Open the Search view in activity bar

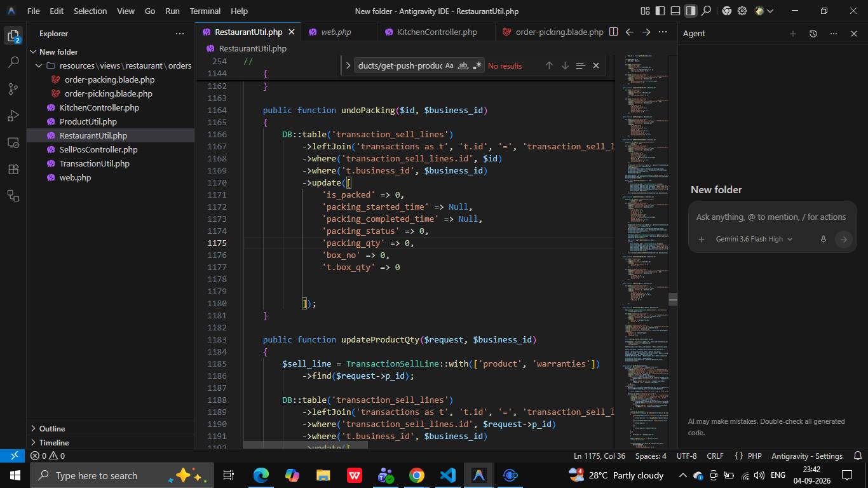coord(13,62)
